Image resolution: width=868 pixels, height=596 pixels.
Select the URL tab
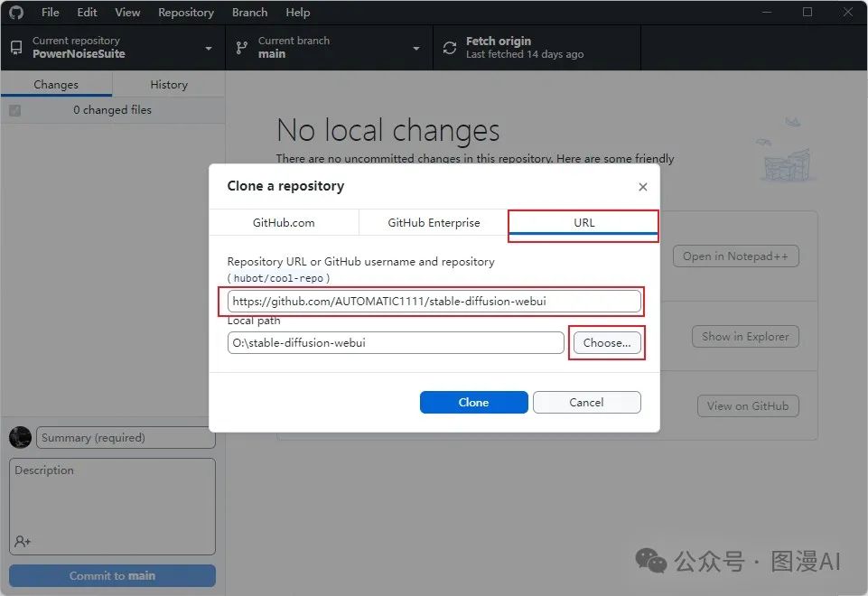583,222
